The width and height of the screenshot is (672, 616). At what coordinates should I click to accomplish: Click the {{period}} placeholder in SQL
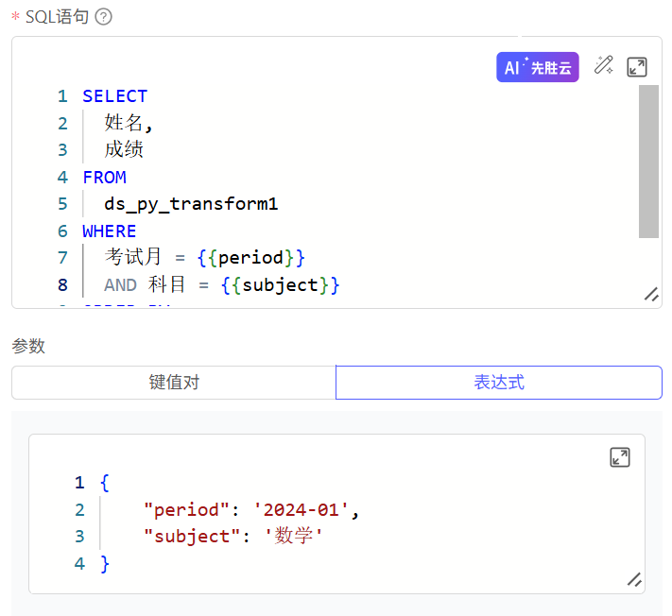tap(250, 258)
